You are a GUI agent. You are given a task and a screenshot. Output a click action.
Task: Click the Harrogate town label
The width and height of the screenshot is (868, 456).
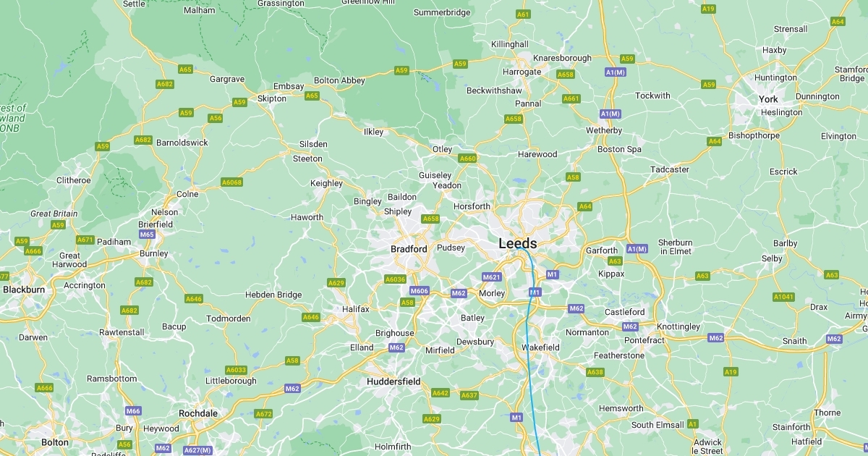[522, 72]
